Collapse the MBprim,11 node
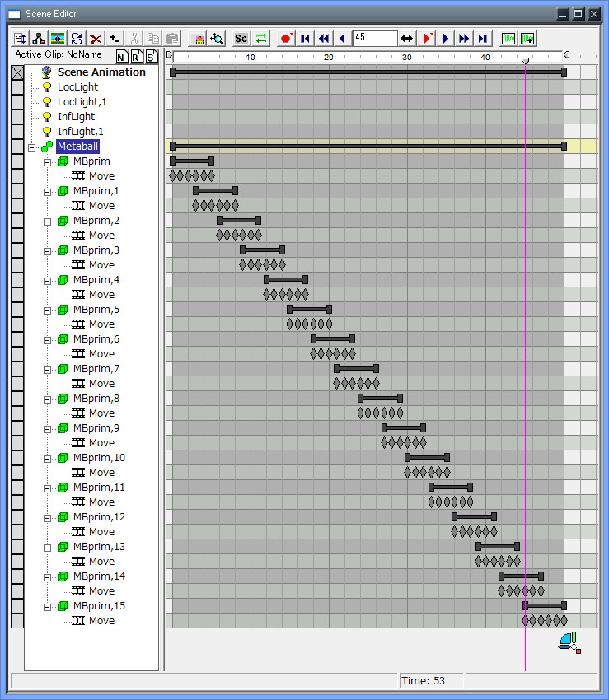The width and height of the screenshot is (609, 700). (x=47, y=488)
